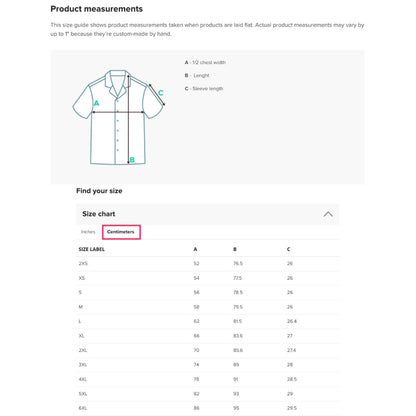
Task: Collapse the Size chart chevron arrow
Action: click(328, 214)
